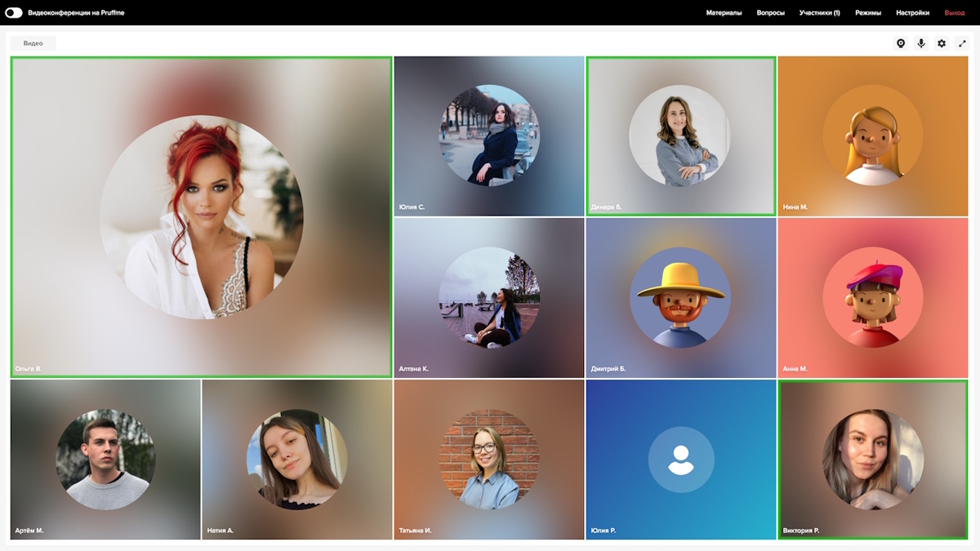Image resolution: width=980 pixels, height=551 pixels.
Task: Toggle the switch beside Видеоконференции на Pruffme
Action: click(x=14, y=13)
